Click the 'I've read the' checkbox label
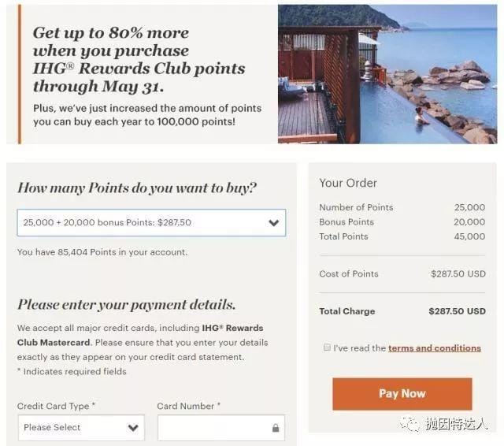504x446 pixels. coord(359,348)
